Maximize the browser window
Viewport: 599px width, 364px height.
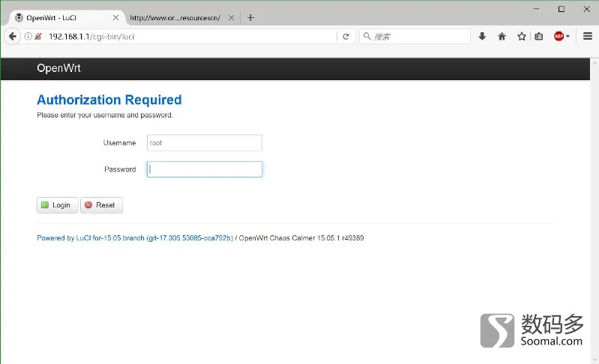(562, 9)
